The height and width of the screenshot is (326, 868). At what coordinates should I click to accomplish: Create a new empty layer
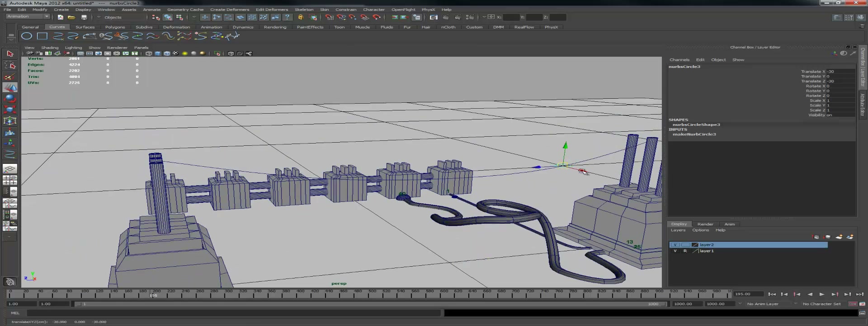click(x=839, y=237)
